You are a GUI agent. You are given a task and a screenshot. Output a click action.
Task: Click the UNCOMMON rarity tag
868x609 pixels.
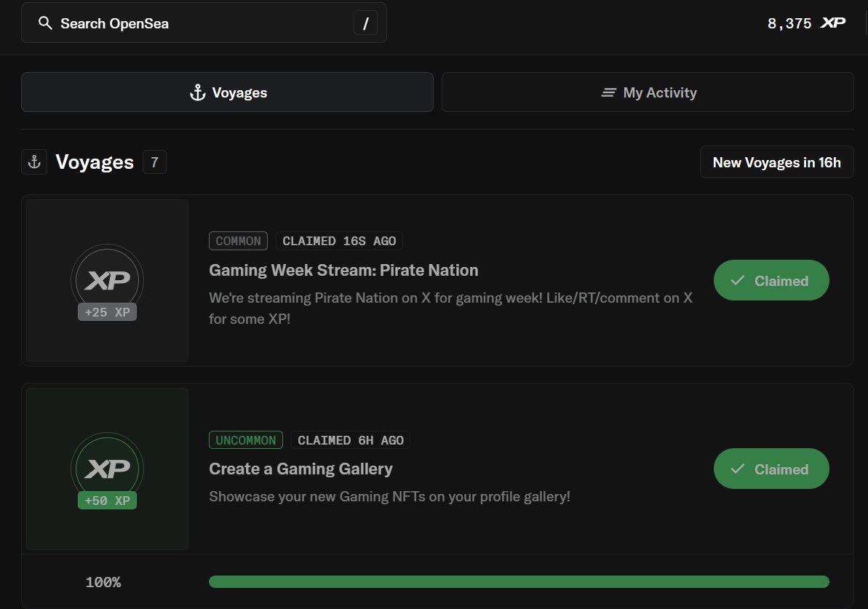click(x=246, y=440)
